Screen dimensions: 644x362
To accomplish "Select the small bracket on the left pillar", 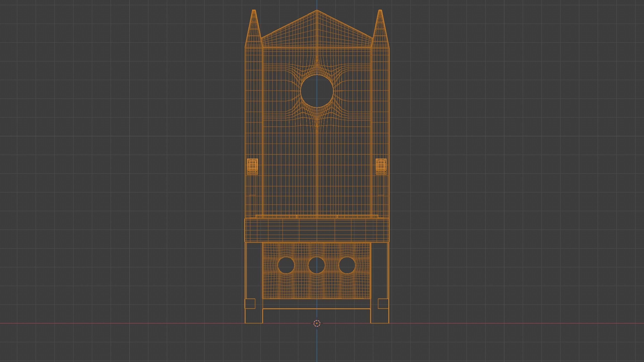I will 252,166.
